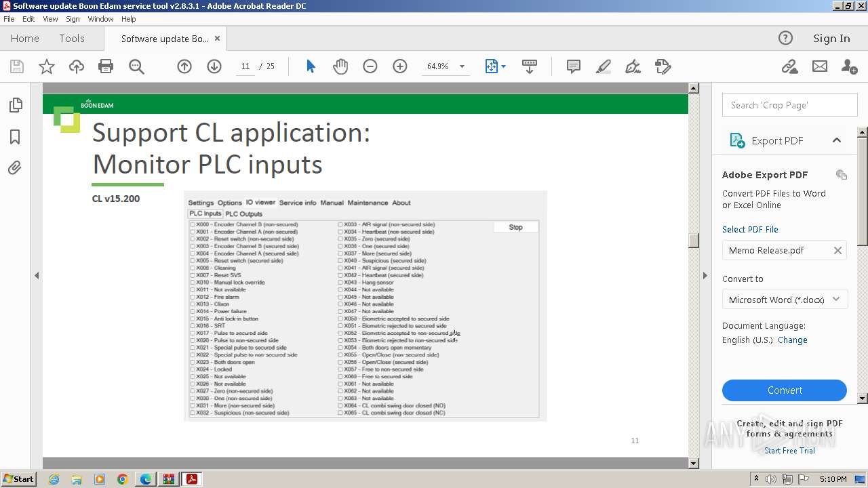Start Free Trial link
Screen dimensions: 868x488
(789, 451)
